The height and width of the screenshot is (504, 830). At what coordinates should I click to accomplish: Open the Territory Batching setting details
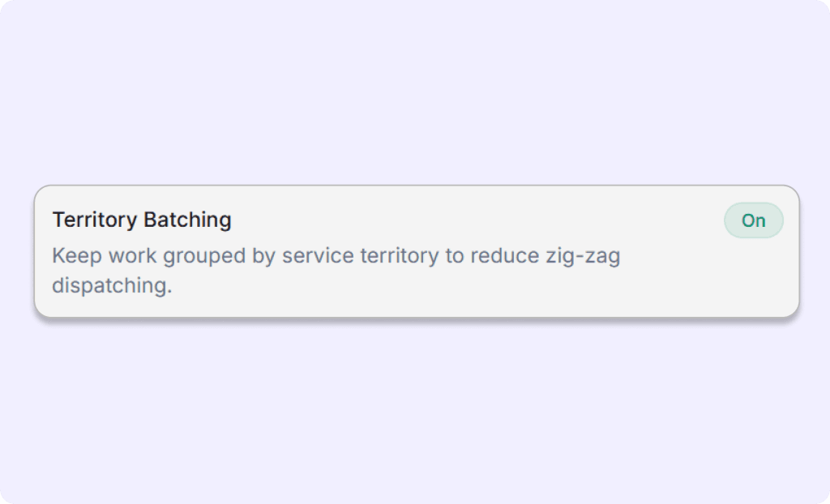click(415, 250)
